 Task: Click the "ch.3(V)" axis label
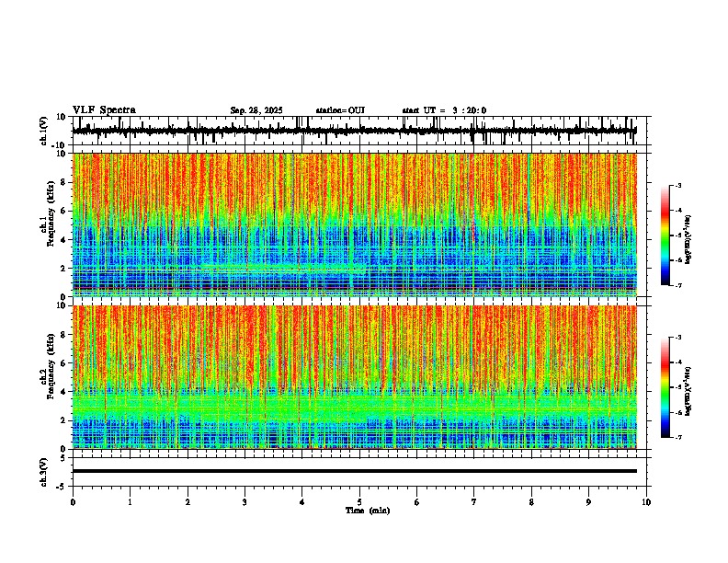(x=44, y=472)
